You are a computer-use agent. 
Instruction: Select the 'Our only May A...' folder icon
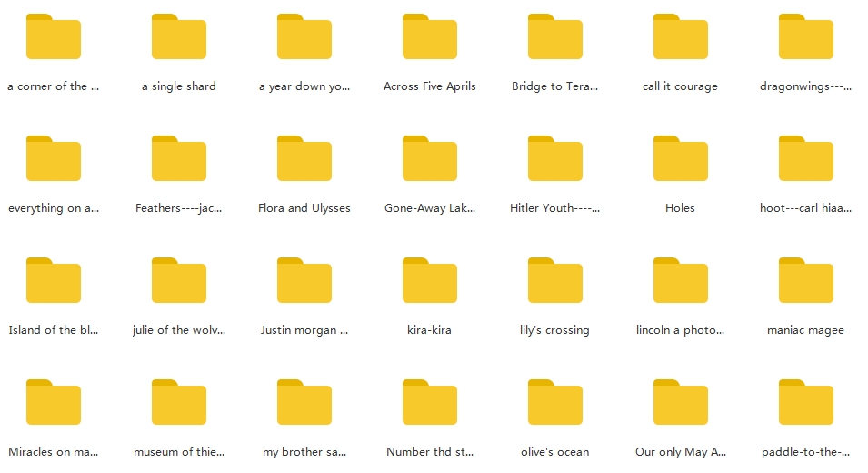tap(681, 402)
